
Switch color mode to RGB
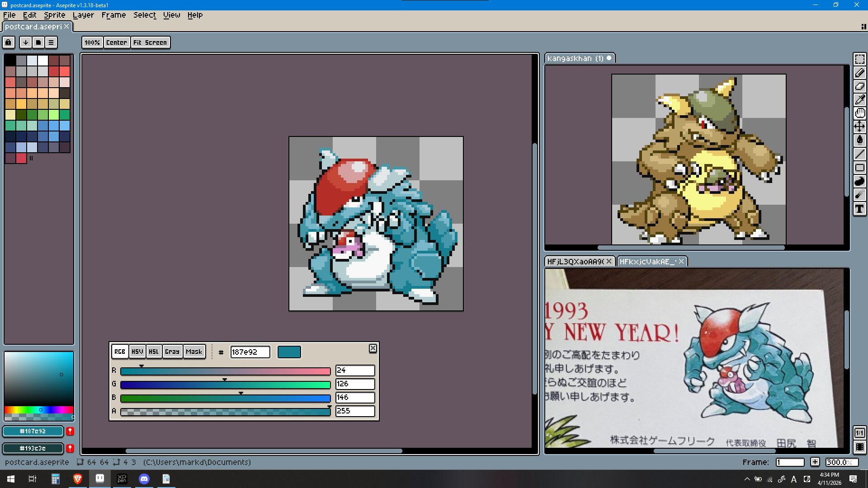click(x=120, y=352)
